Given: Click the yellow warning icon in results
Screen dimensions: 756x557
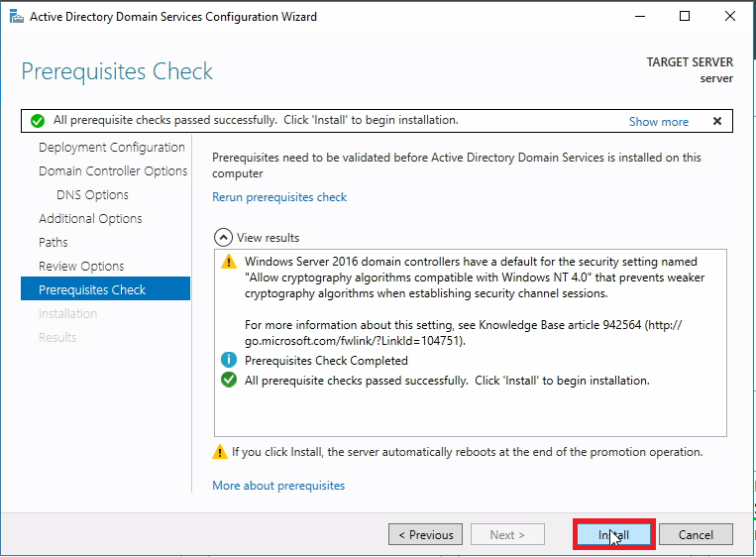Looking at the screenshot, I should pos(229,263).
